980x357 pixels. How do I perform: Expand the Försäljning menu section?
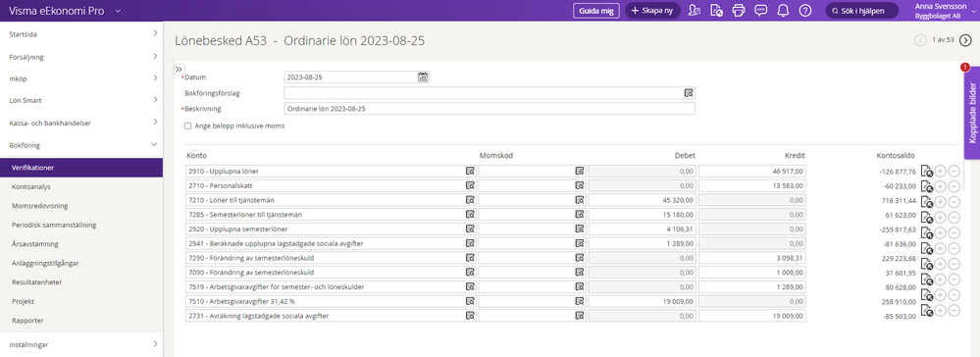(81, 57)
